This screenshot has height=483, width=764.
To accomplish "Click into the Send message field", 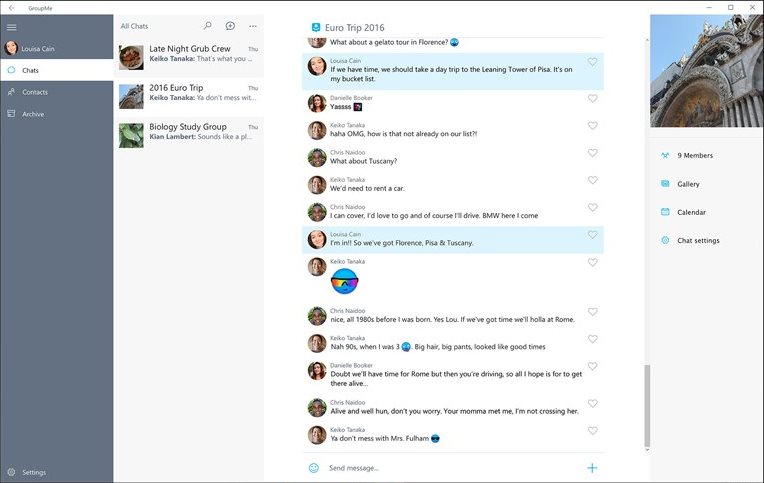I will pyautogui.click(x=453, y=468).
